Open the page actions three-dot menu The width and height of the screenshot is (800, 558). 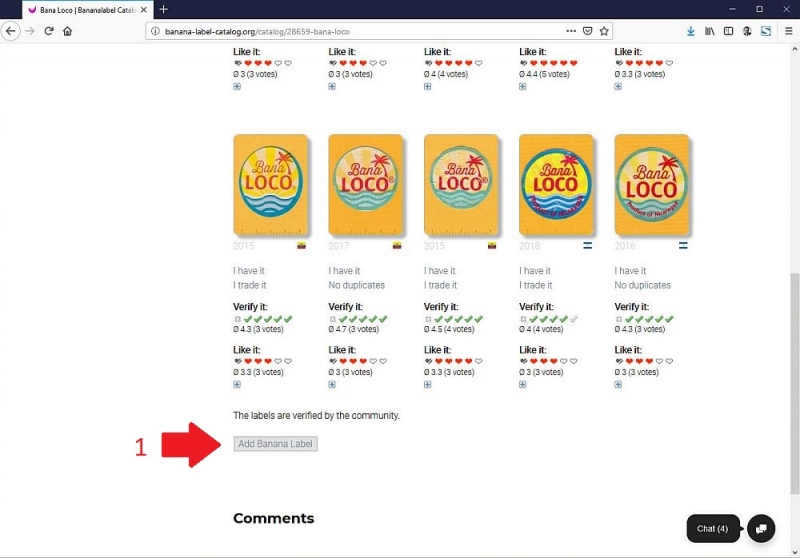tap(570, 31)
